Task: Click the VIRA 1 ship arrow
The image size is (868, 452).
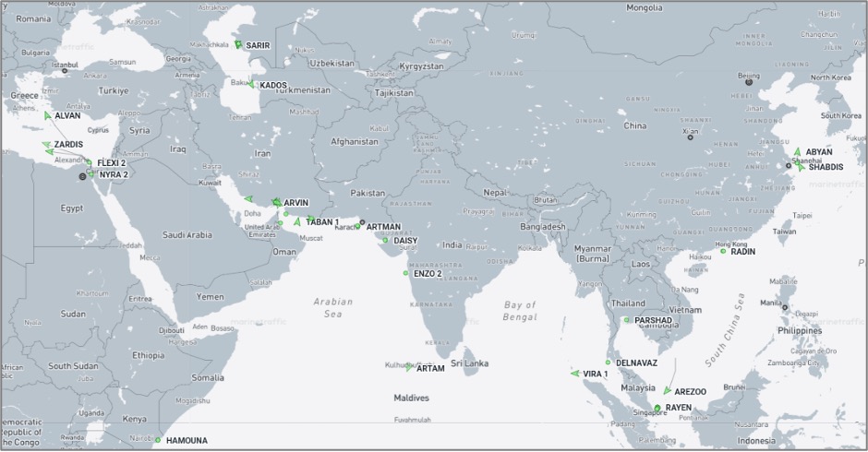Action: click(575, 374)
